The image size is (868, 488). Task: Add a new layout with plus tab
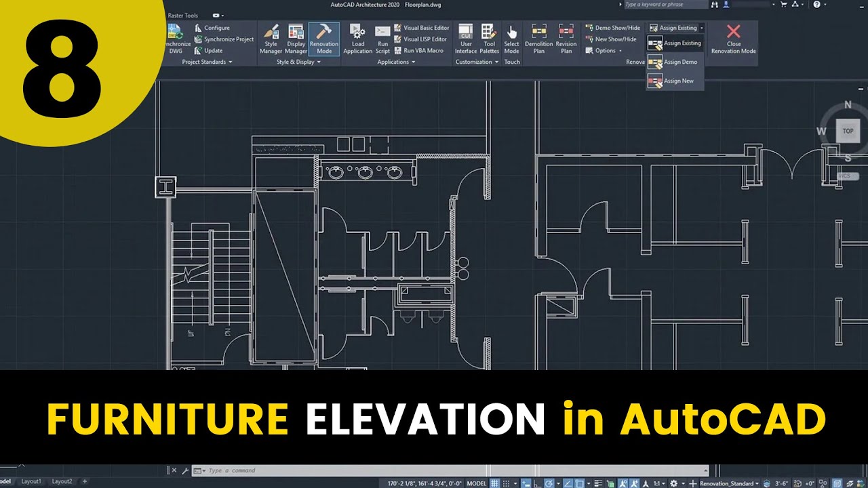click(84, 481)
